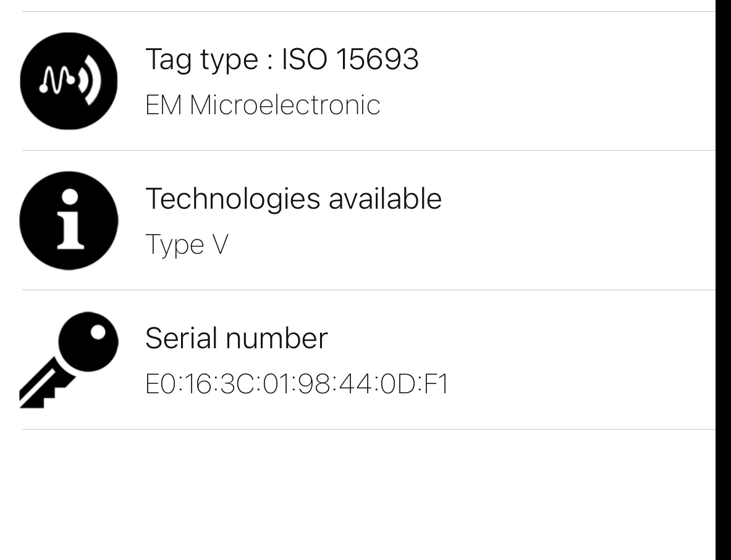Tap the 'EM Microelectronic' manufacturer text
This screenshot has width=731, height=560.
click(x=263, y=105)
